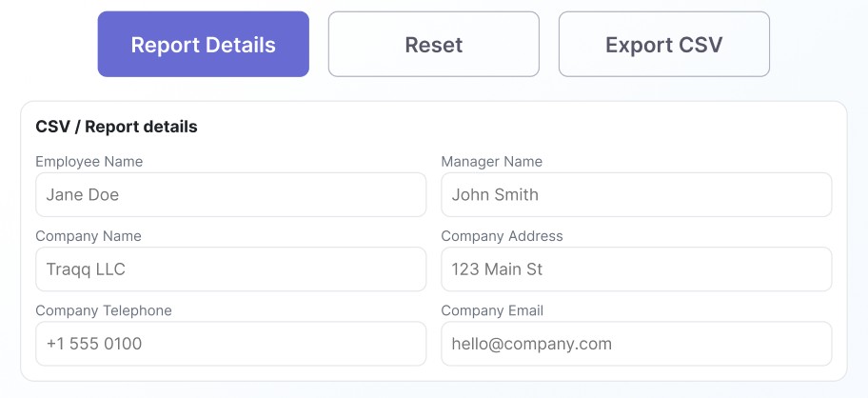Viewport: 868px width, 398px height.
Task: Focus the Company Address input
Action: coord(636,269)
